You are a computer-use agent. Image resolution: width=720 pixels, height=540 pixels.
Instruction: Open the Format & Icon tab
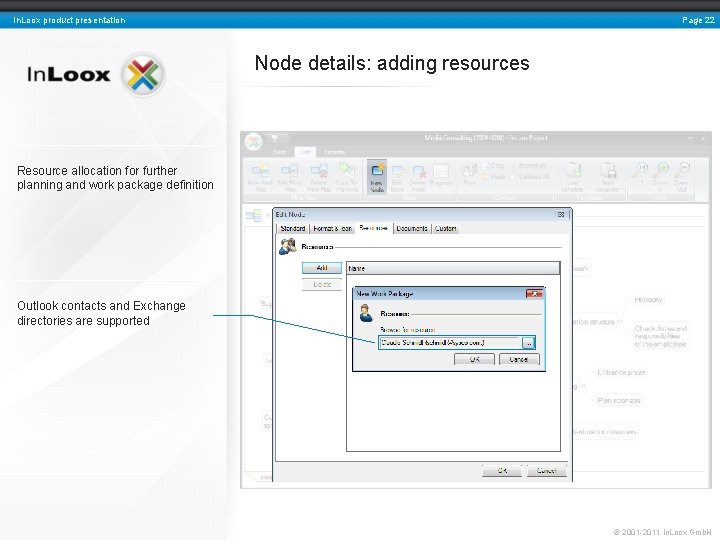(x=333, y=228)
